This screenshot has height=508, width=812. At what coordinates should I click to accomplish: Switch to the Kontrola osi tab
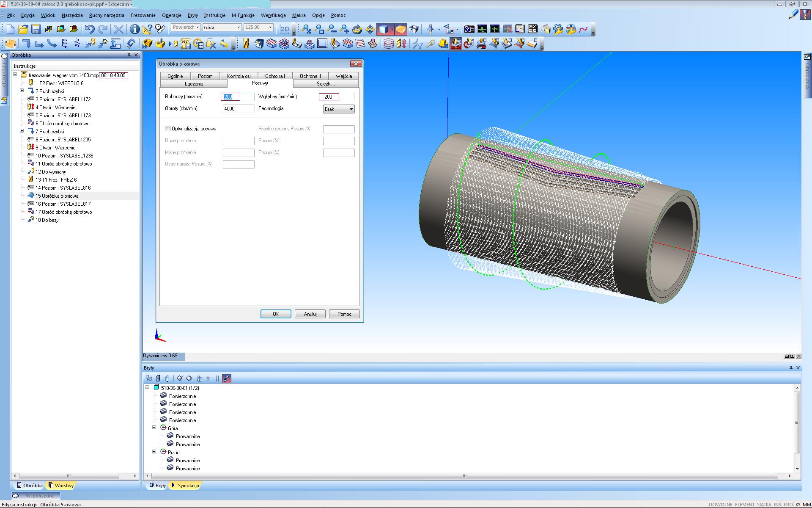pos(239,76)
